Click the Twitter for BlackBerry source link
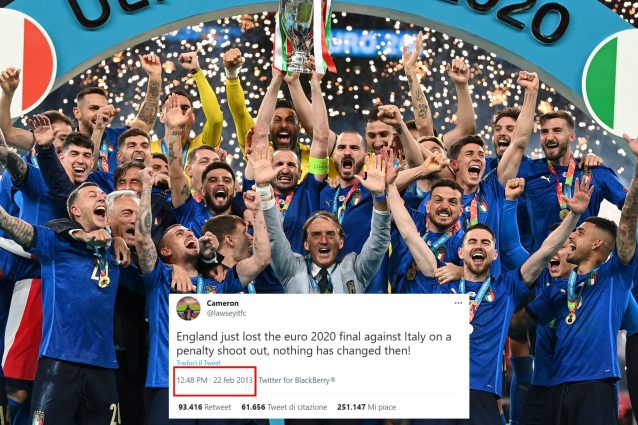Image resolution: width=638 pixels, height=425 pixels. pyautogui.click(x=297, y=380)
